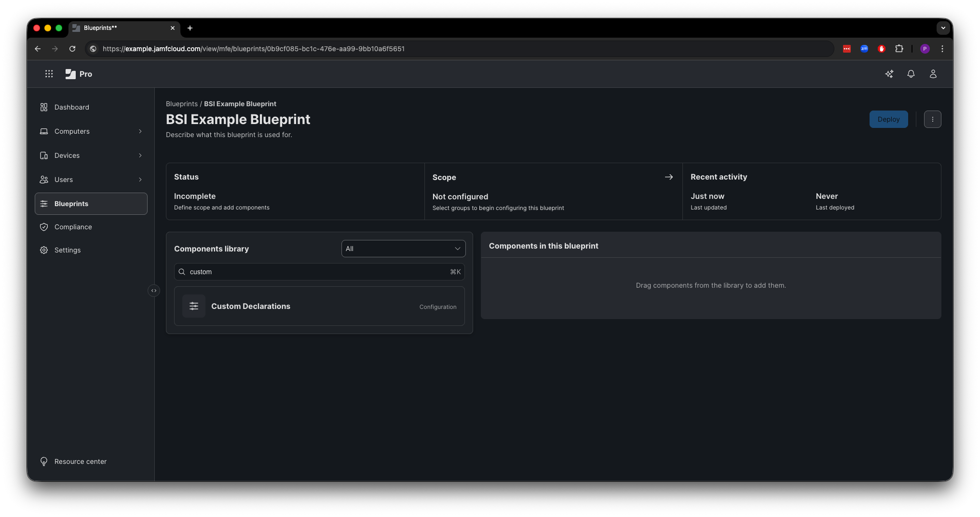The width and height of the screenshot is (980, 517).
Task: Open the user account profile icon
Action: (933, 74)
